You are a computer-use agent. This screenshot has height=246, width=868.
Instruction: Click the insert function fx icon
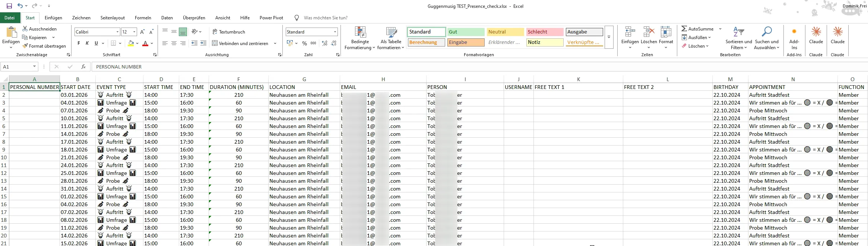point(83,67)
